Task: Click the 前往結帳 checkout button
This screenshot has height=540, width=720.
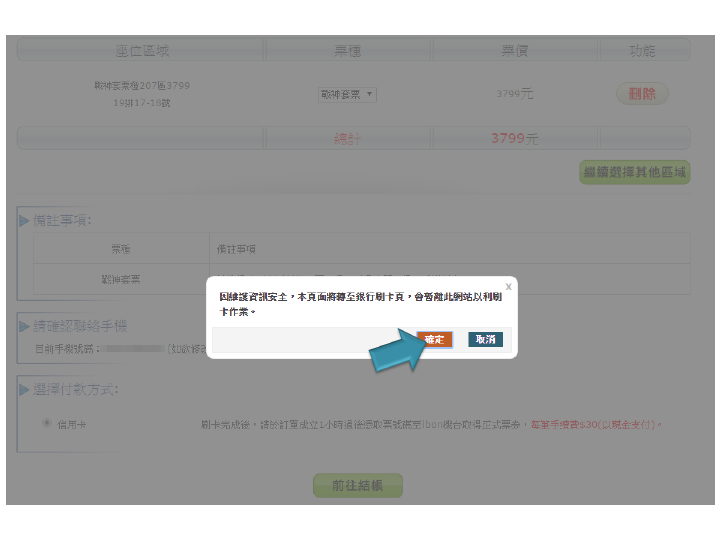Action: (x=357, y=486)
